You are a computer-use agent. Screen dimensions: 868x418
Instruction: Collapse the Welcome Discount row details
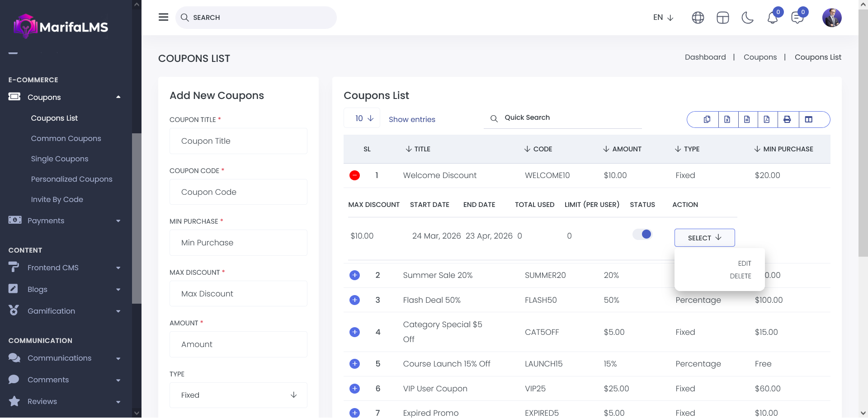[355, 175]
